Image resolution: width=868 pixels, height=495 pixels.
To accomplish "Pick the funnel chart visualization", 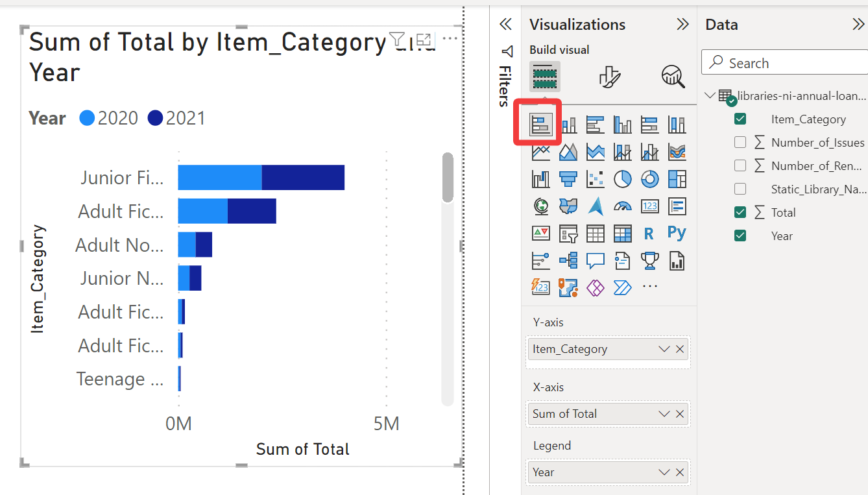I will [x=568, y=178].
